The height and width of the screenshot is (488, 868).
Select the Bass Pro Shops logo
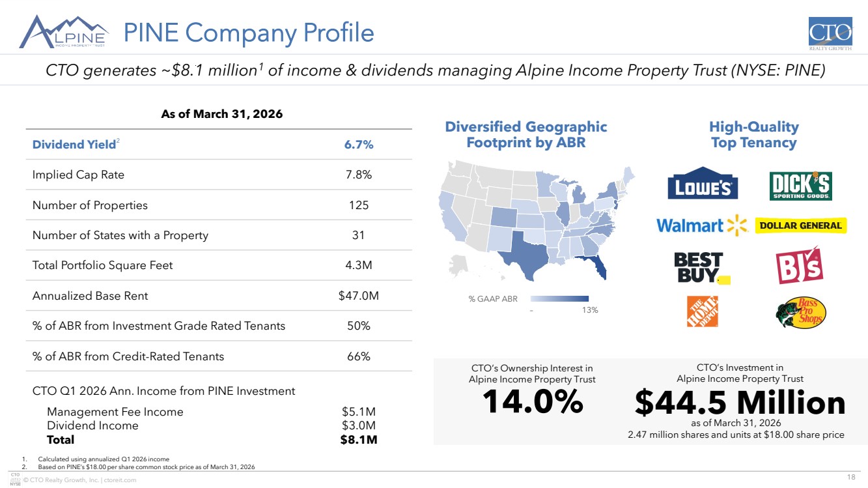[801, 313]
